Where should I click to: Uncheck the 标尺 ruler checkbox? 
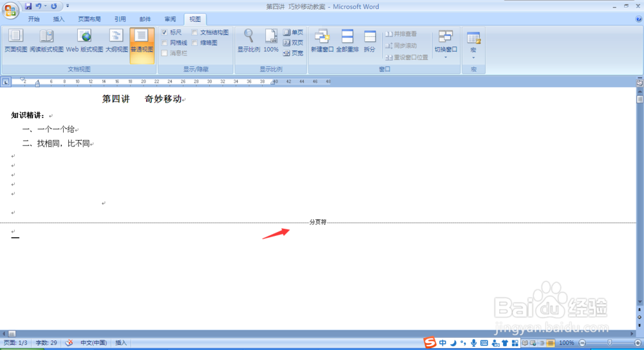(x=164, y=32)
